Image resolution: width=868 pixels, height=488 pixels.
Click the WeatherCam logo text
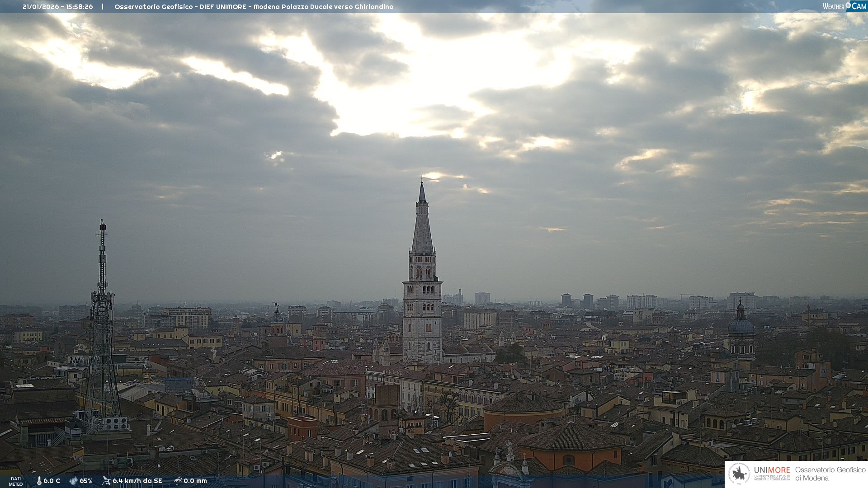coord(833,6)
